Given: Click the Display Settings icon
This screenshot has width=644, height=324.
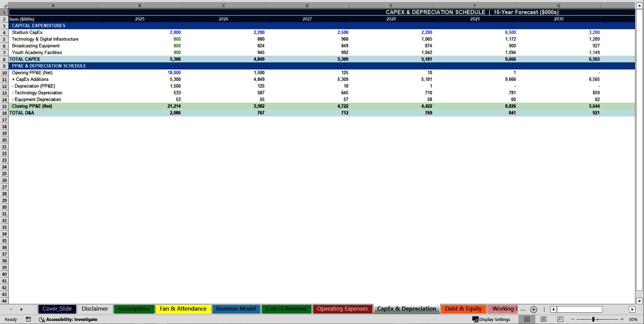Looking at the screenshot, I should [492, 319].
